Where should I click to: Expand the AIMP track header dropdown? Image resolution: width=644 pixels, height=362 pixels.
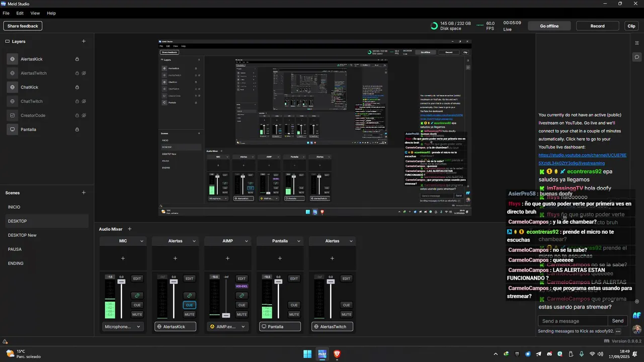(247, 241)
